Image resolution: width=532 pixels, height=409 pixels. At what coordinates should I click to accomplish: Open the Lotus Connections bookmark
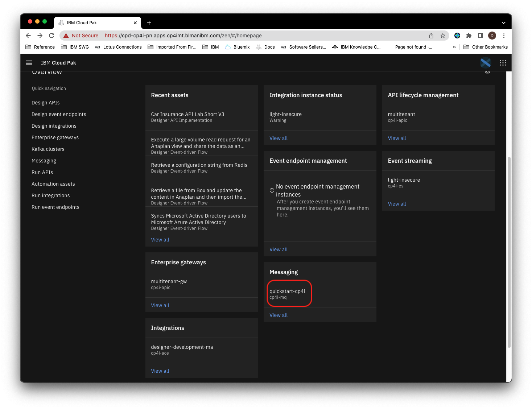118,47
